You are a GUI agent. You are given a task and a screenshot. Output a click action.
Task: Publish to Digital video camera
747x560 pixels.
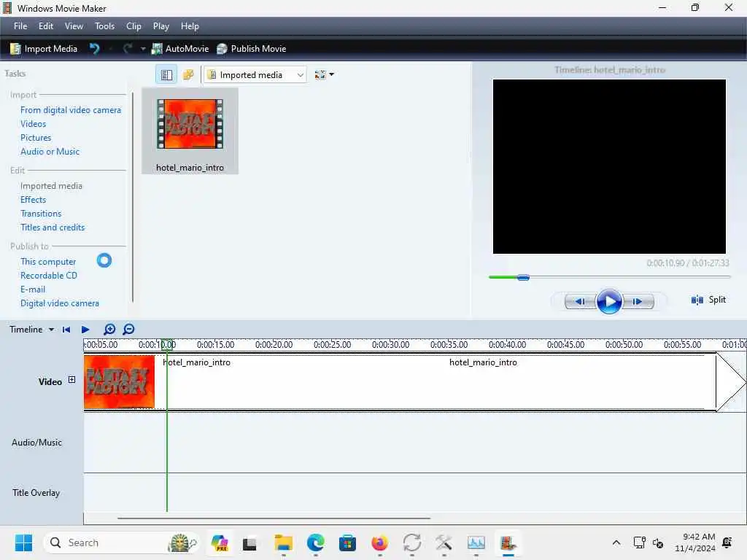click(60, 303)
